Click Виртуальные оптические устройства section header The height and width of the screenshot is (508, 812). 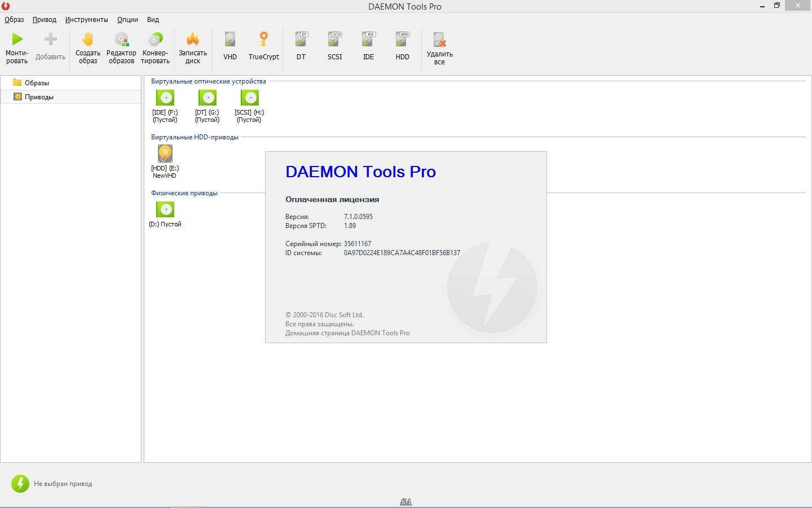coord(208,81)
